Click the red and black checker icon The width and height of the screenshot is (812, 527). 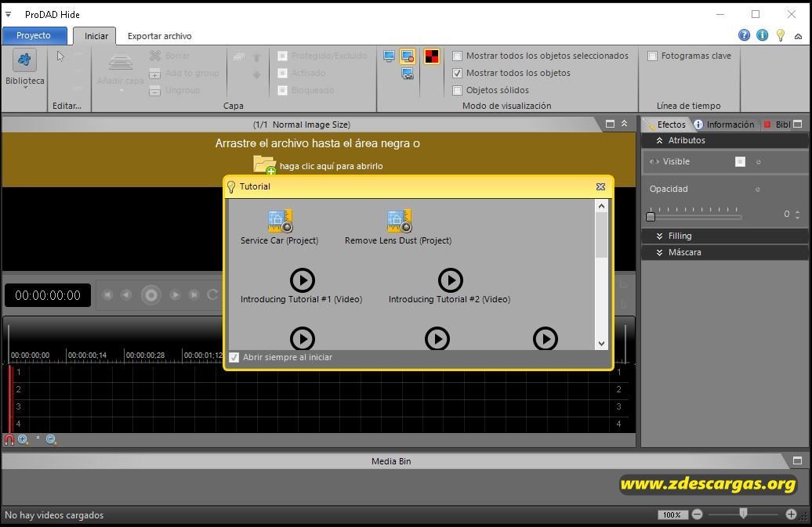pyautogui.click(x=431, y=56)
